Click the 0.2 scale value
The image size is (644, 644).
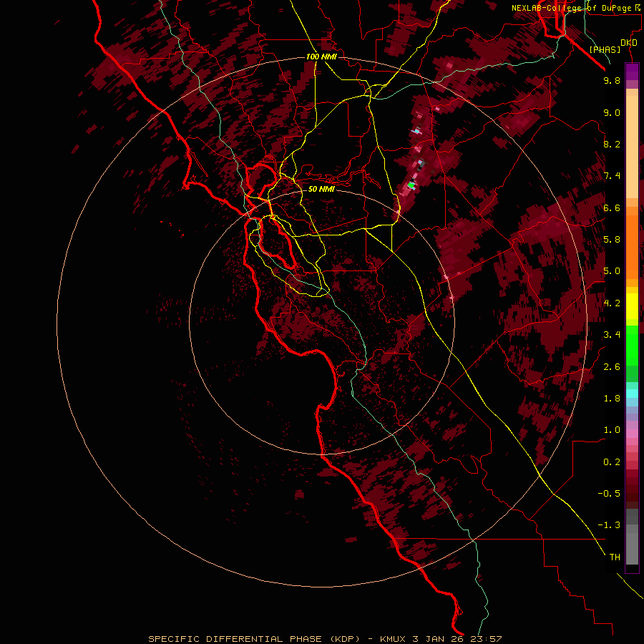click(612, 462)
